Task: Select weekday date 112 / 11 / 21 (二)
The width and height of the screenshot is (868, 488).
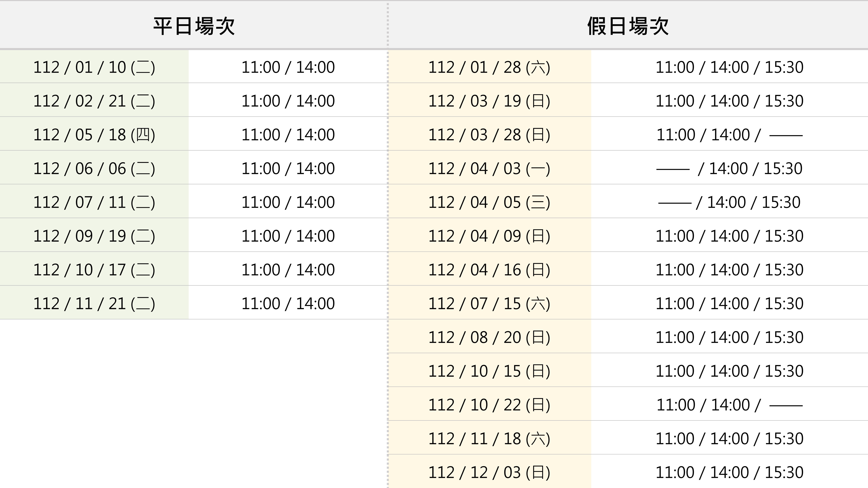Action: pos(94,303)
